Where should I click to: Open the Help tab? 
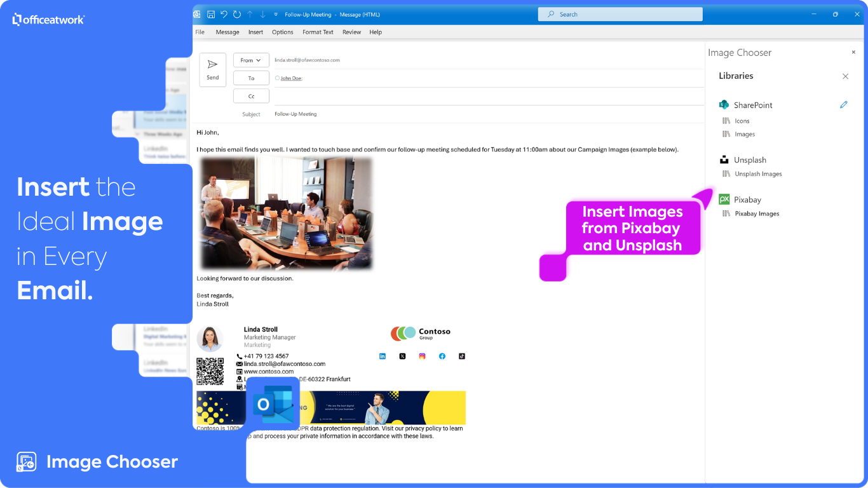(x=376, y=32)
